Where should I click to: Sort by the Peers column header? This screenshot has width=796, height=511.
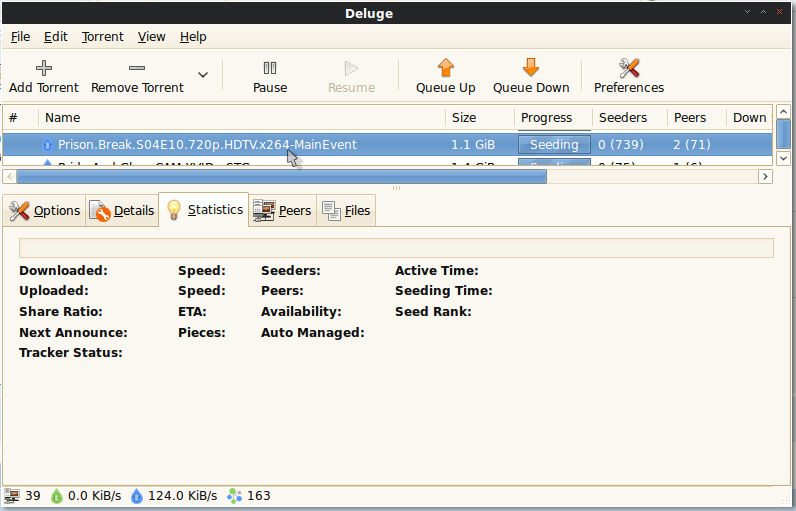point(696,118)
